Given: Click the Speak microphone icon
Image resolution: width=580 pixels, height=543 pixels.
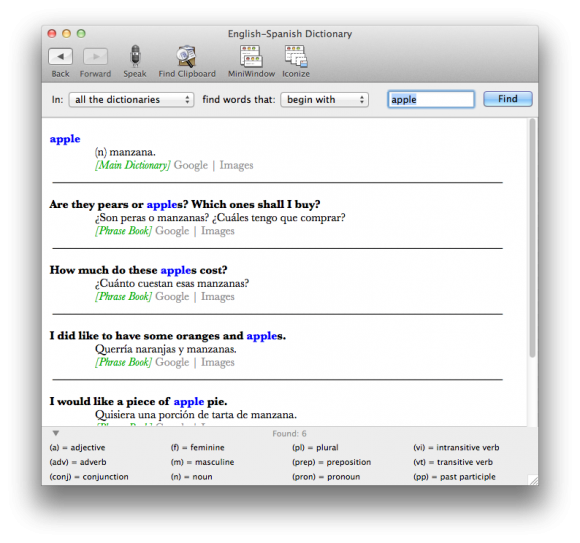Looking at the screenshot, I should (135, 57).
